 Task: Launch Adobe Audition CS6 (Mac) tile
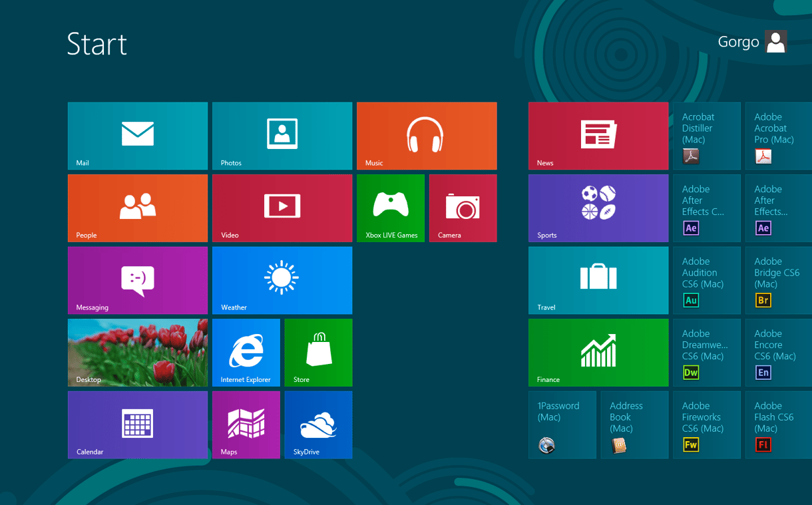pyautogui.click(x=707, y=280)
